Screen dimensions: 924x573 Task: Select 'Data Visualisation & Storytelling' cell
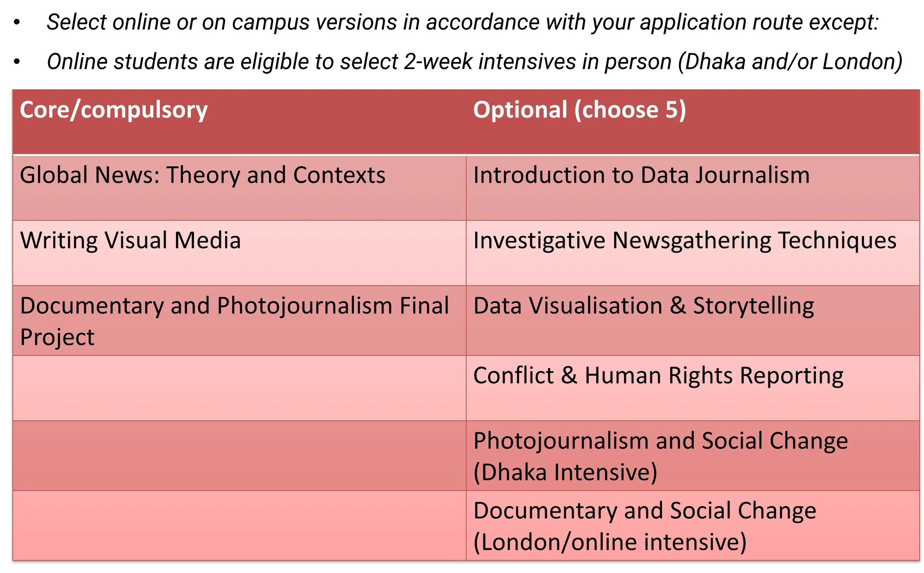643,306
